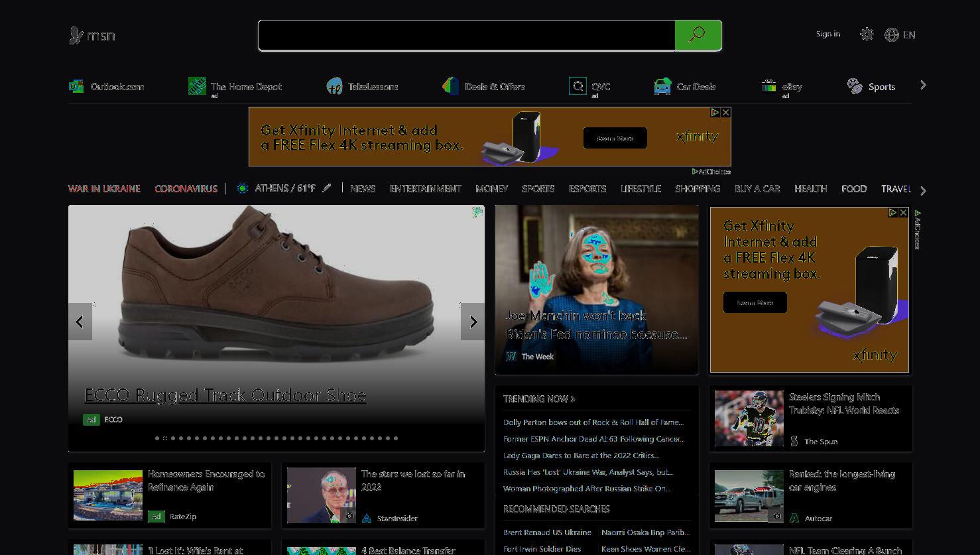This screenshot has height=555, width=980.
Task: Open the War in Ukraine tab
Action: (104, 188)
